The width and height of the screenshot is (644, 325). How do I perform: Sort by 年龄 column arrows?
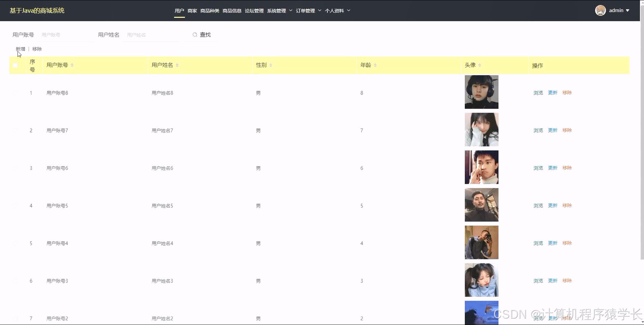(x=375, y=65)
